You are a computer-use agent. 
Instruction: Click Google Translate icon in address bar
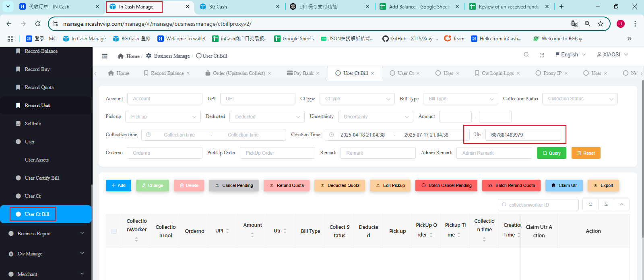point(575,24)
